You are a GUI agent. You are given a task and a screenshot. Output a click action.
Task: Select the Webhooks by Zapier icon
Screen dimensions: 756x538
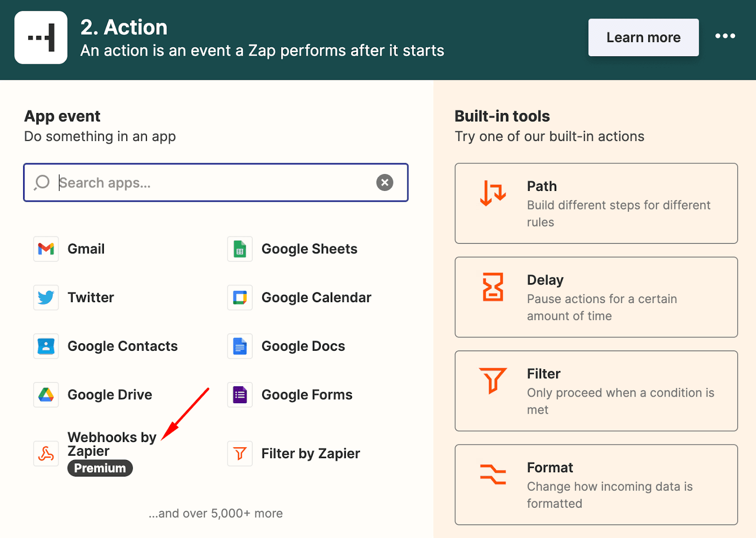pos(46,454)
